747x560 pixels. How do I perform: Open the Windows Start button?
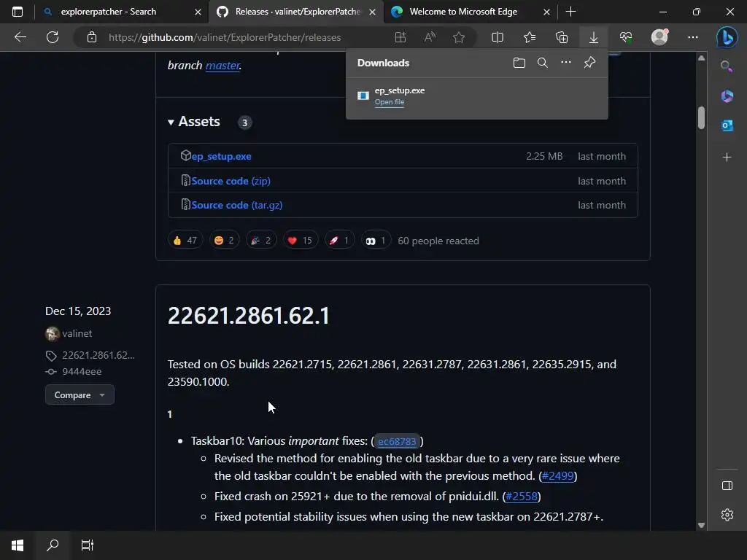pos(18,545)
